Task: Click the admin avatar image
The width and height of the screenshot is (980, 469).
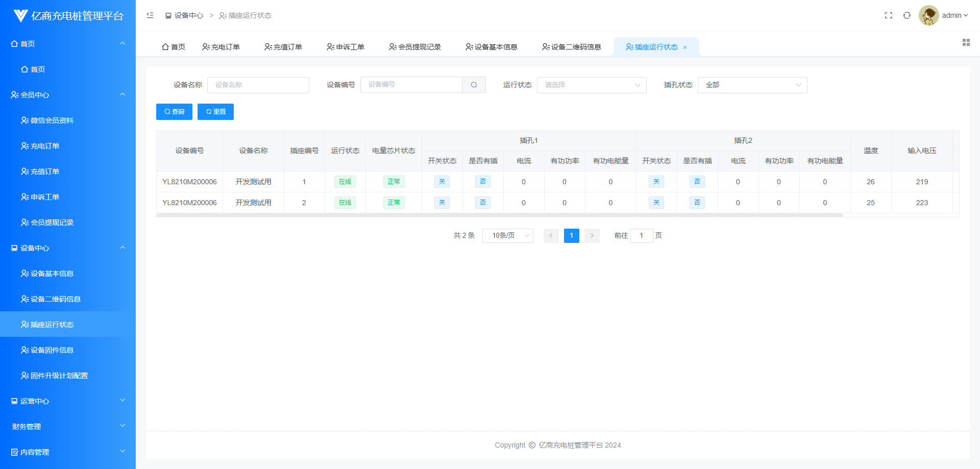Action: click(928, 15)
